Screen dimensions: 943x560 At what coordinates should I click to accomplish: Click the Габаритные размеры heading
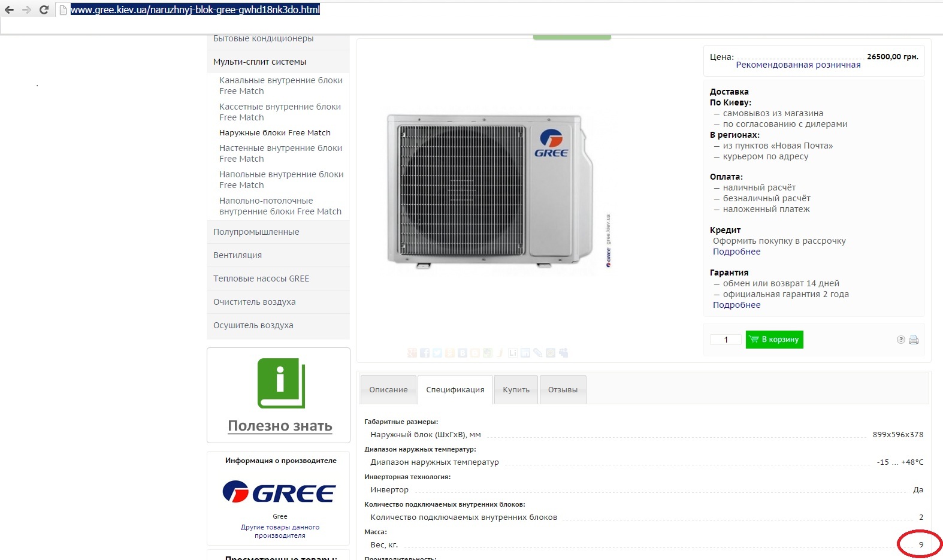click(x=401, y=422)
